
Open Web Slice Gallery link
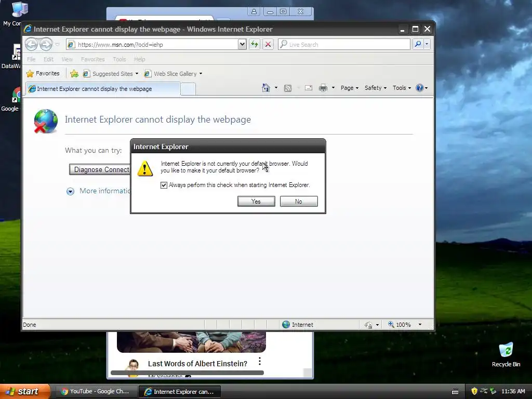point(170,74)
